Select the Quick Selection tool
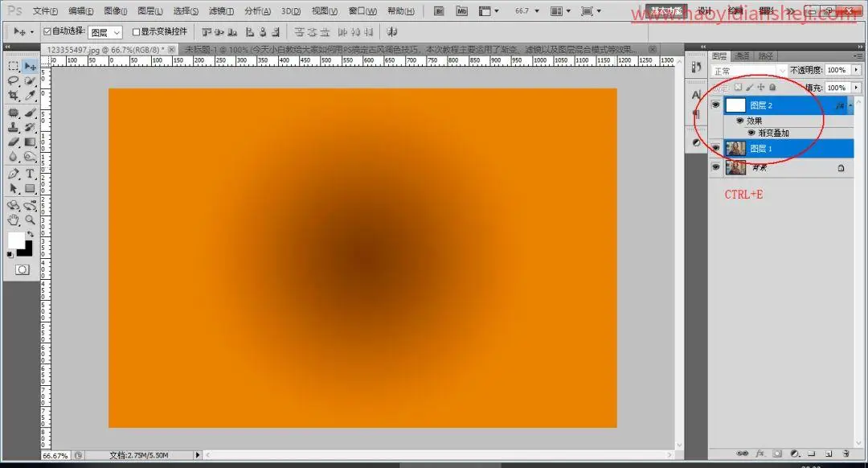Image resolution: width=868 pixels, height=468 pixels. pyautogui.click(x=30, y=81)
